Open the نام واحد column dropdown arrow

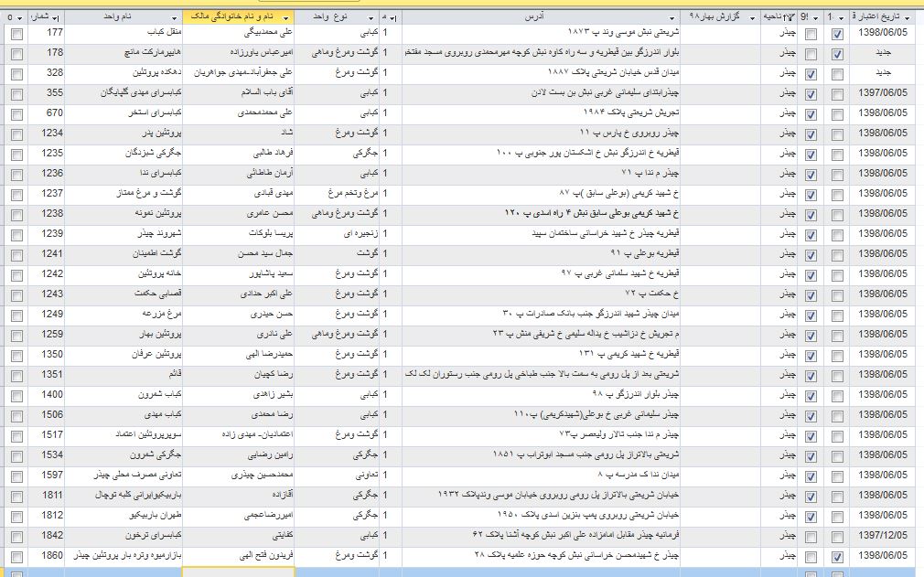point(174,17)
